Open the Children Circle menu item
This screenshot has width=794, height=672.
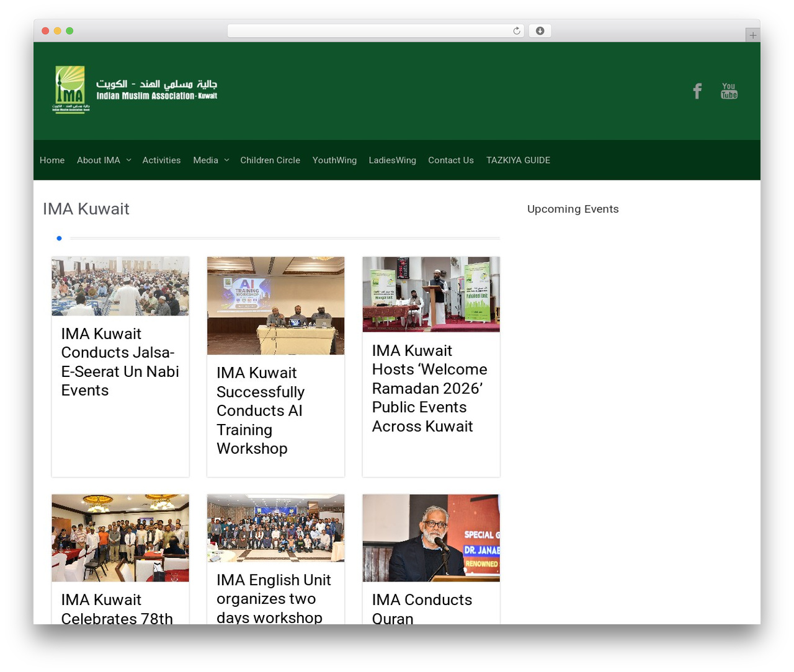click(x=270, y=160)
